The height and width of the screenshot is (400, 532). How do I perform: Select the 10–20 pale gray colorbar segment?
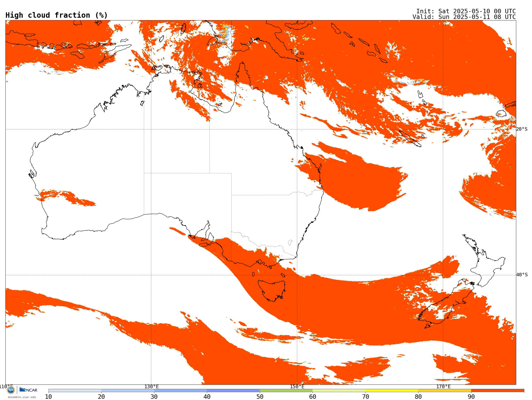click(x=75, y=391)
